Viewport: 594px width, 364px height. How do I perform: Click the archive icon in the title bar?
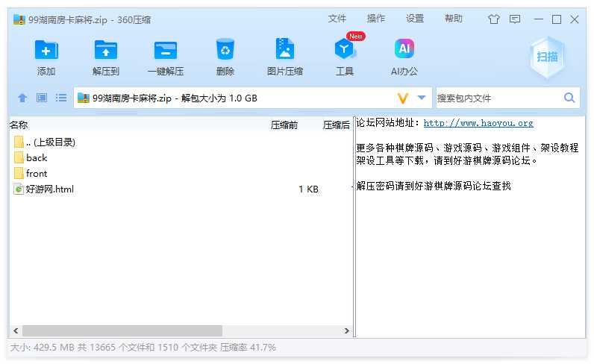pos(19,19)
